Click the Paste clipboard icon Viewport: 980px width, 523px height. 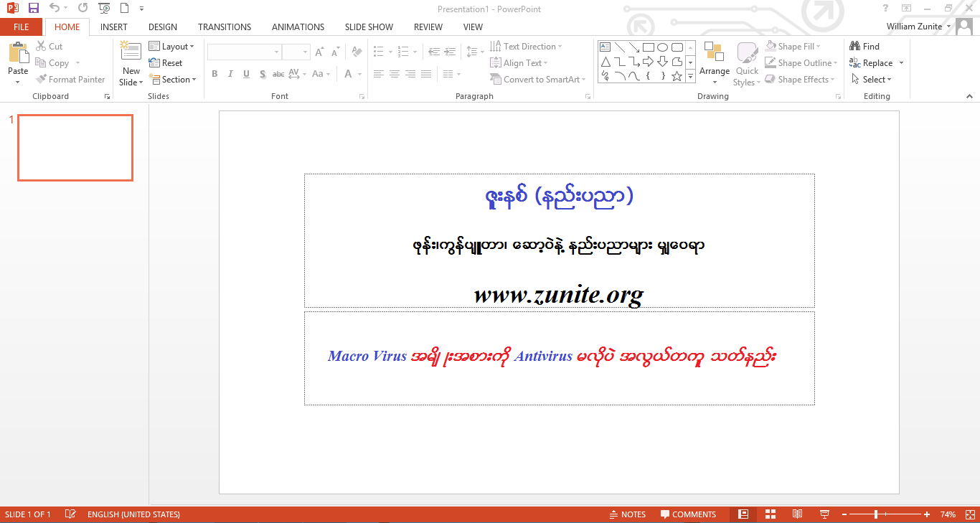(18, 52)
